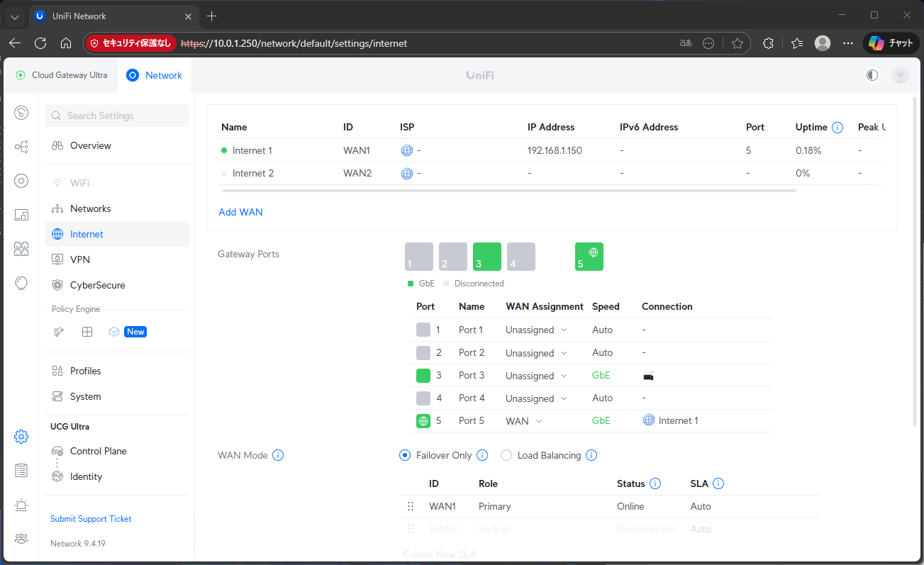This screenshot has height=565, width=924.
Task: Click the WAN table horizontal scrollbar
Action: pos(508,191)
